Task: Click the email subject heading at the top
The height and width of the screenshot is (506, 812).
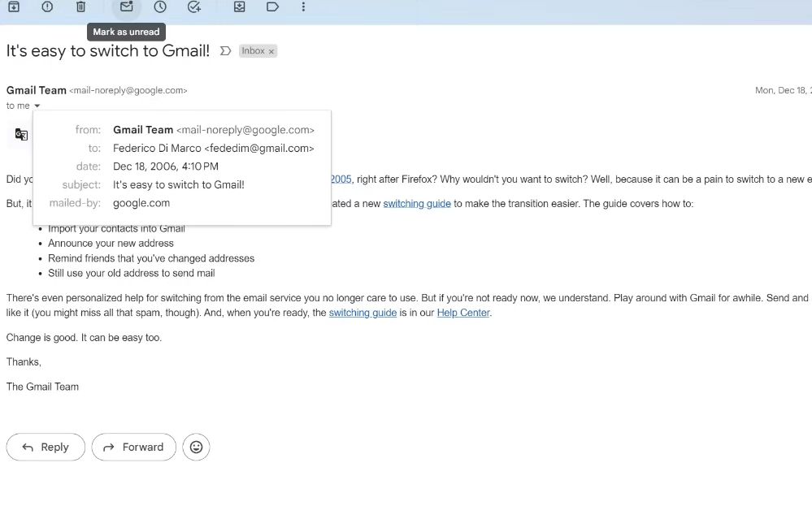Action: [x=108, y=50]
